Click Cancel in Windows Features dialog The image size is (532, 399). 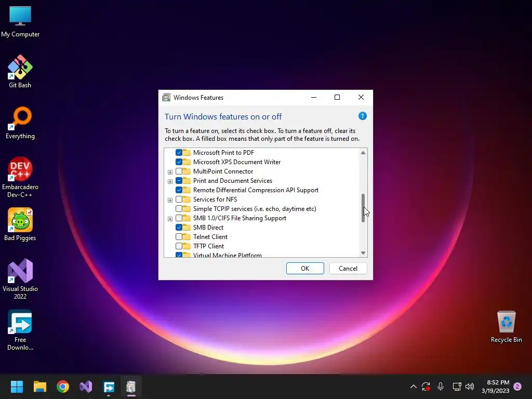(348, 269)
